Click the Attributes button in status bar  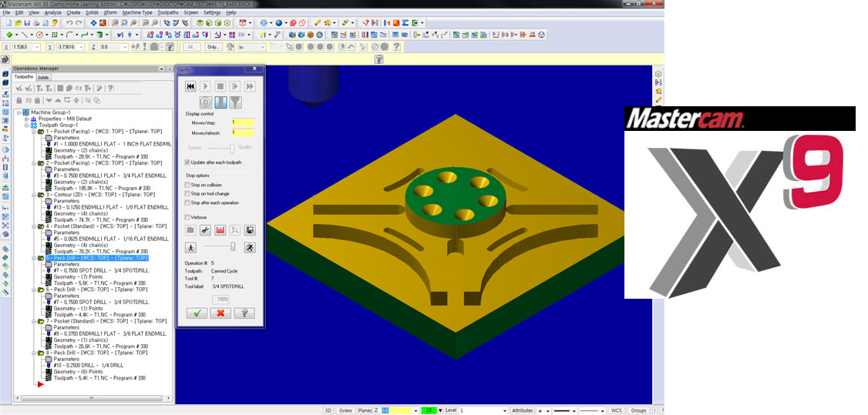(x=522, y=410)
